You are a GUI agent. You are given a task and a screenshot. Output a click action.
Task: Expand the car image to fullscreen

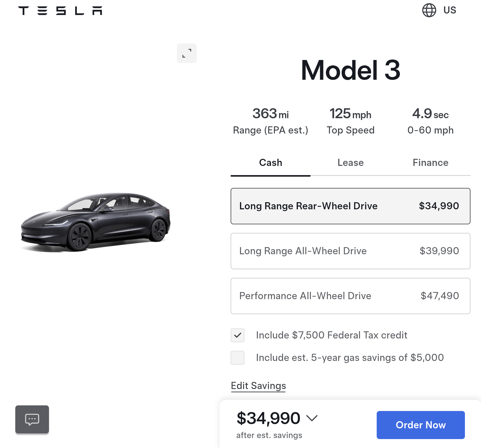click(x=187, y=53)
